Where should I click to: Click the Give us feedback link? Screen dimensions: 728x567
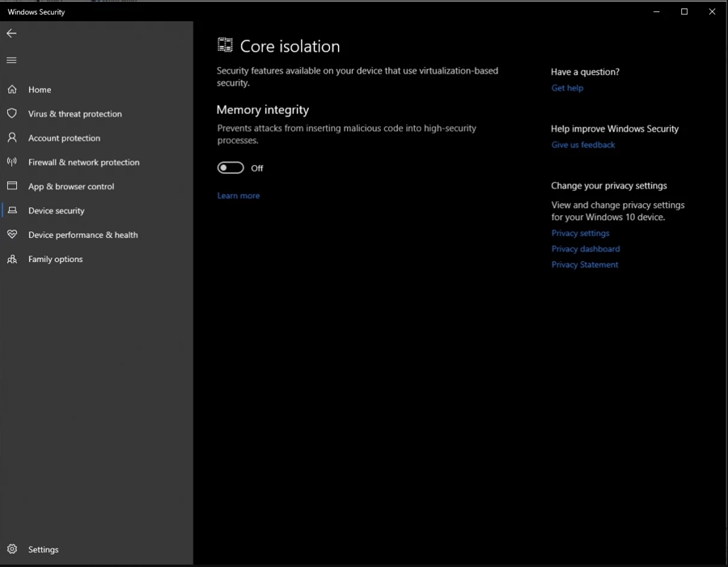(x=583, y=145)
